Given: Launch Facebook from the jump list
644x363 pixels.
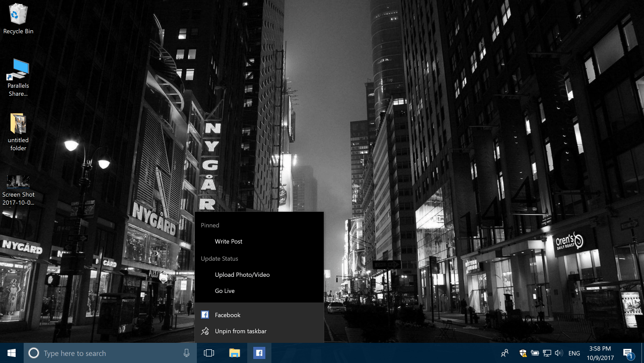Looking at the screenshot, I should coord(259,315).
